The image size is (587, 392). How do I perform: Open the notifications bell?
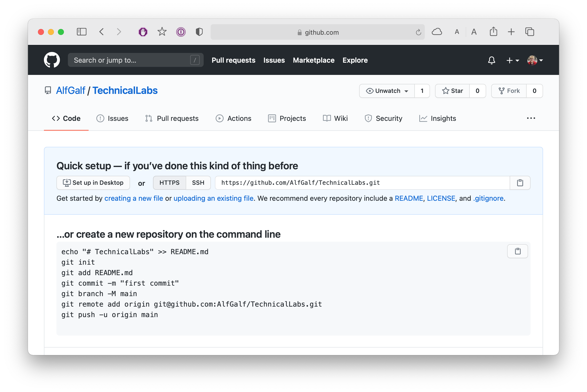tap(492, 60)
